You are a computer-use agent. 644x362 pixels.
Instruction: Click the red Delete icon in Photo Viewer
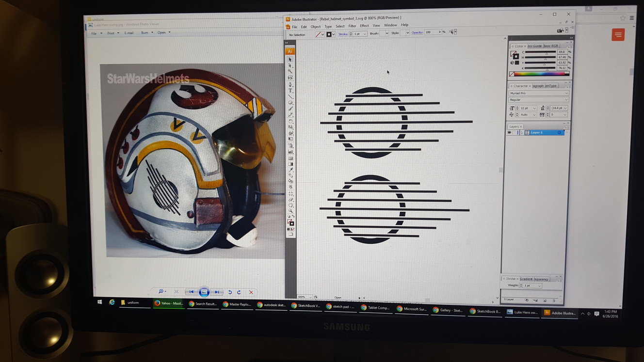point(251,292)
